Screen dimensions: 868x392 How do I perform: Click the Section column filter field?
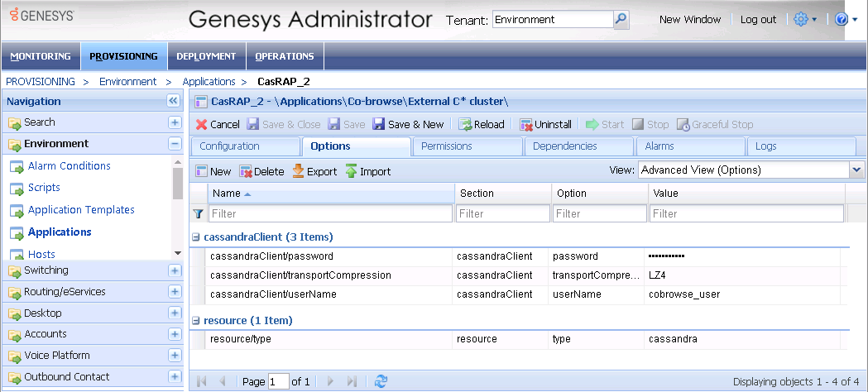point(502,213)
